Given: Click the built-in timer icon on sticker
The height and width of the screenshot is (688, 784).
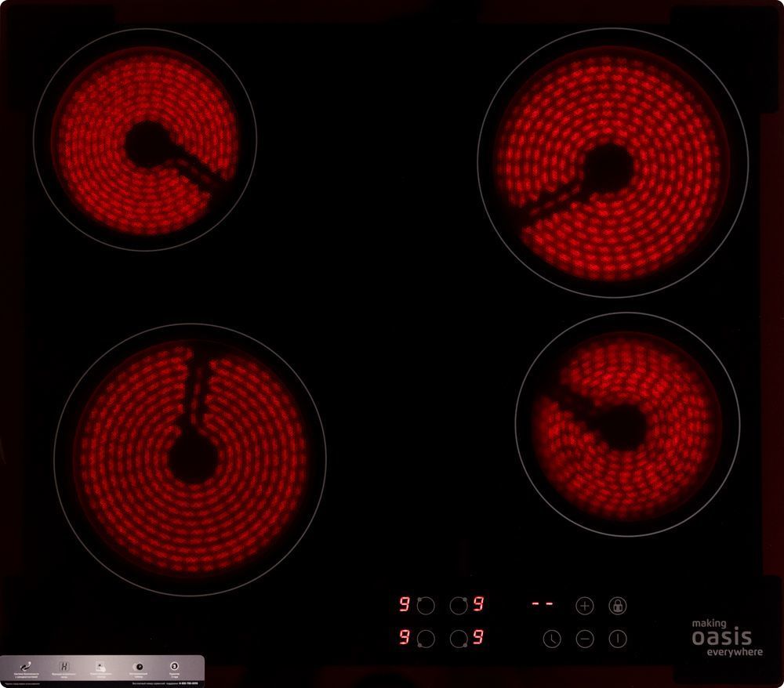Looking at the screenshot, I should tap(138, 665).
